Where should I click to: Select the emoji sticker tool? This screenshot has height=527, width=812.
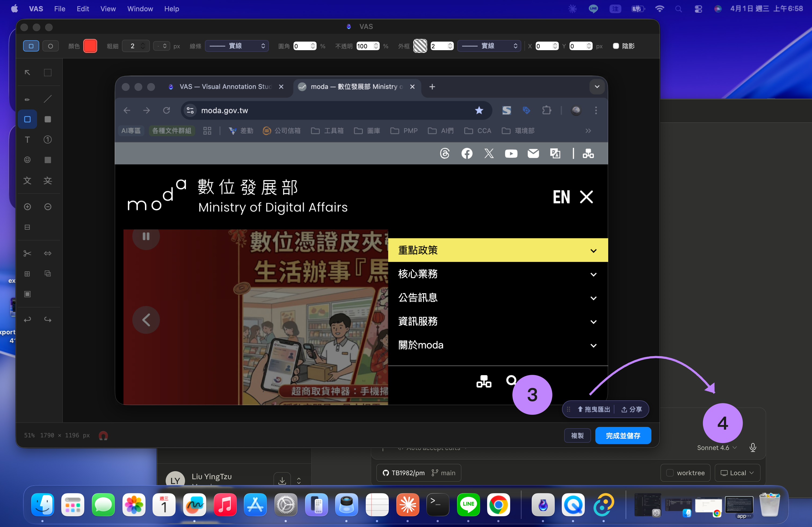pyautogui.click(x=27, y=160)
